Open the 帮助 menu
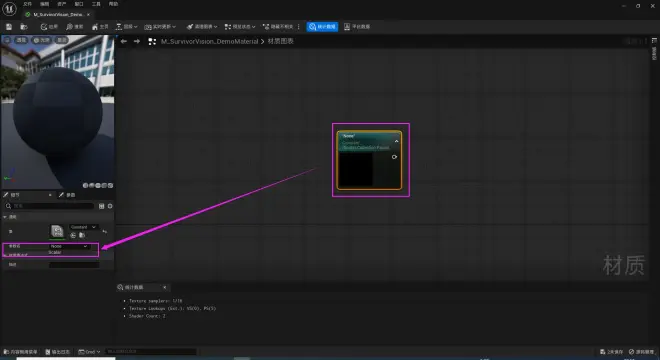660x360 pixels. [113, 4]
